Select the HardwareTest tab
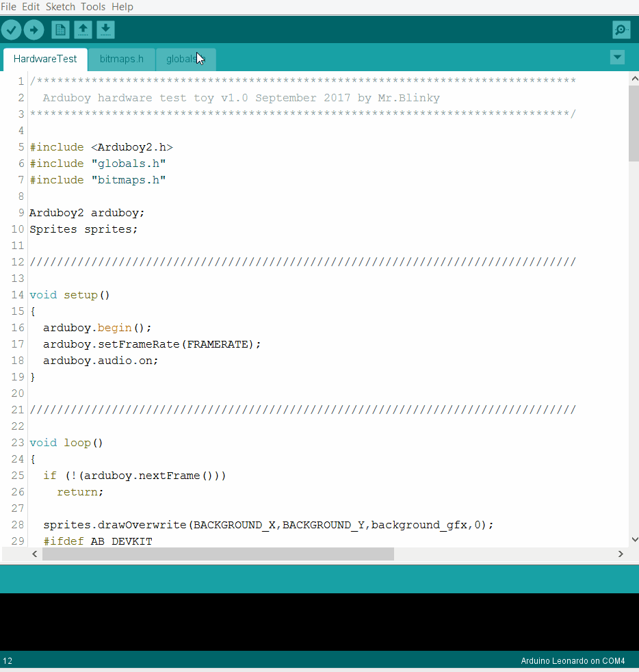Screen dimensions: 639x672 (x=45, y=59)
